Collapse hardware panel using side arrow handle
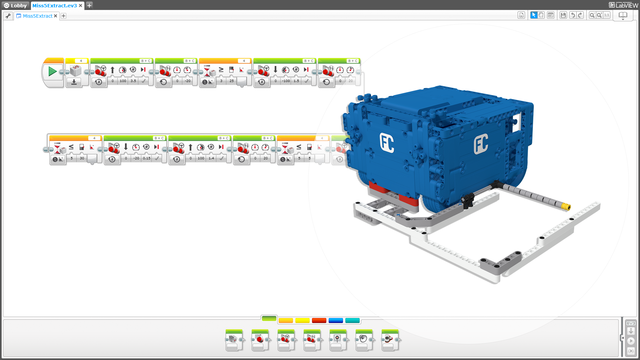Screen dimensions: 640x360 click(622, 338)
